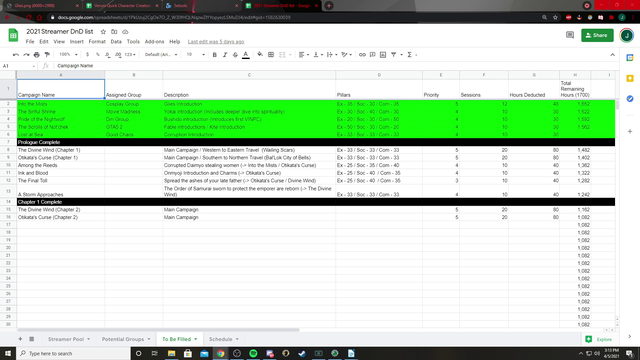Show the all sheets list

(31, 339)
